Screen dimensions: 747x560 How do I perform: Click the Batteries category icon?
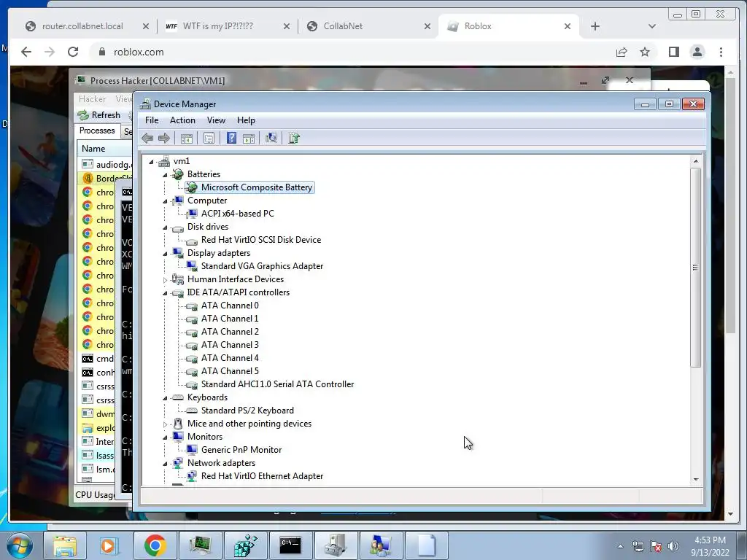pyautogui.click(x=178, y=174)
